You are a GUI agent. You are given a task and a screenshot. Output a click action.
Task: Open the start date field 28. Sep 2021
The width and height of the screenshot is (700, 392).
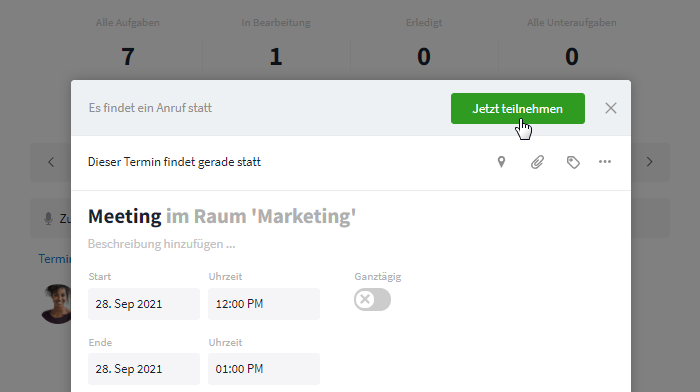[x=144, y=304]
